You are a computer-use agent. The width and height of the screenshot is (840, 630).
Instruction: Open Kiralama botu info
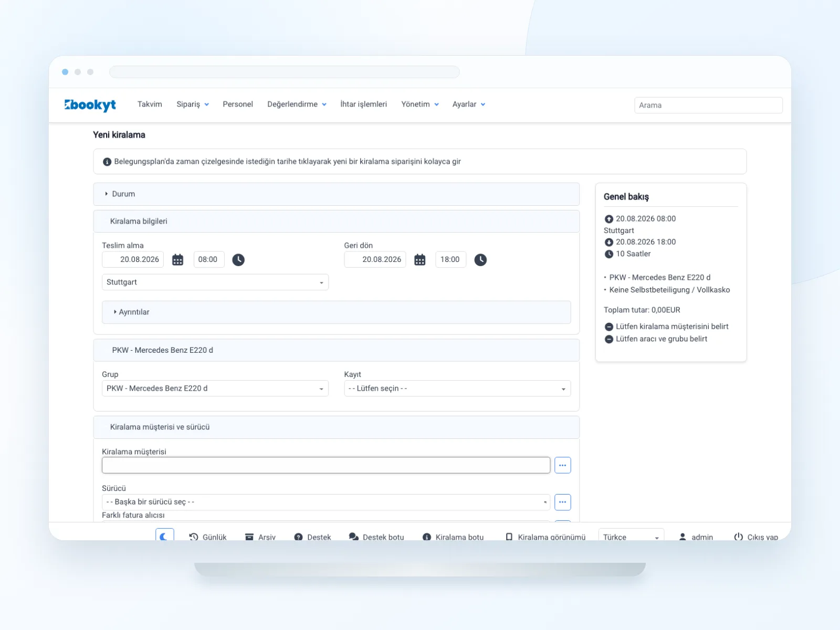(x=453, y=537)
